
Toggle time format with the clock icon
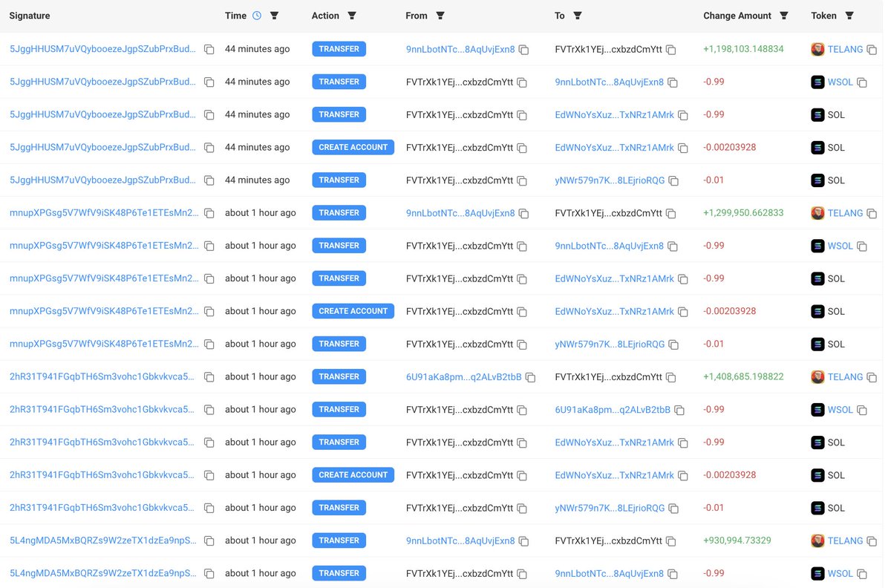[257, 16]
